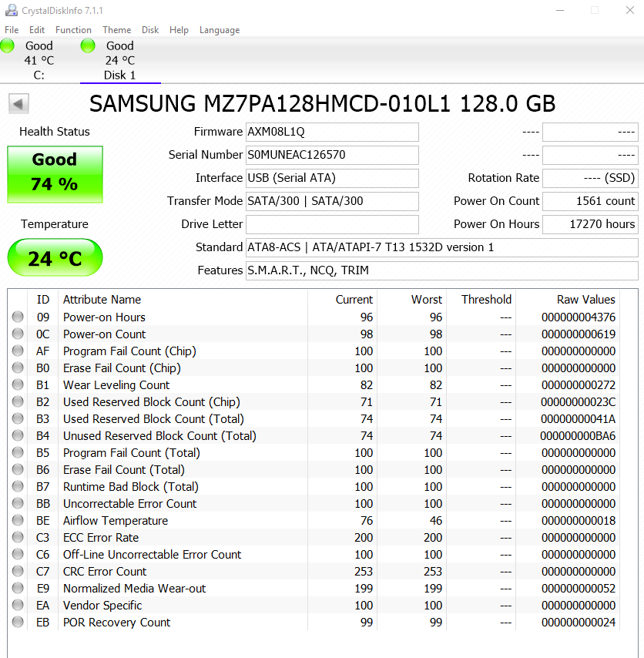Click the empty Drive Letter field

click(x=332, y=224)
